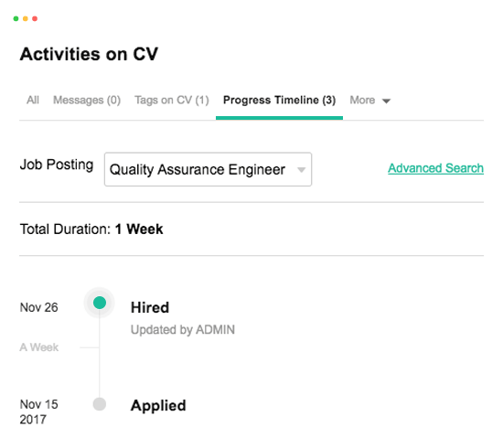Screen dimensions: 503x448
Task: Click the Updated by ADMIN text
Action: [x=183, y=330]
